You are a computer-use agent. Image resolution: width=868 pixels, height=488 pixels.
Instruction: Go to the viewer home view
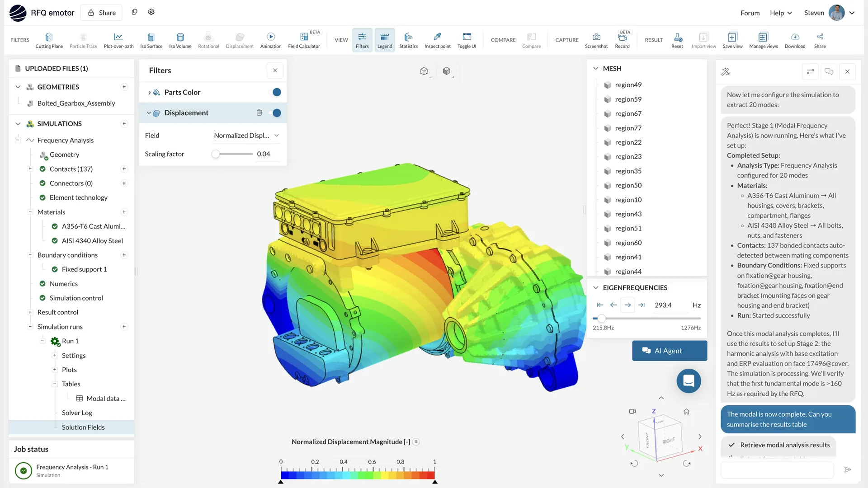tap(686, 411)
